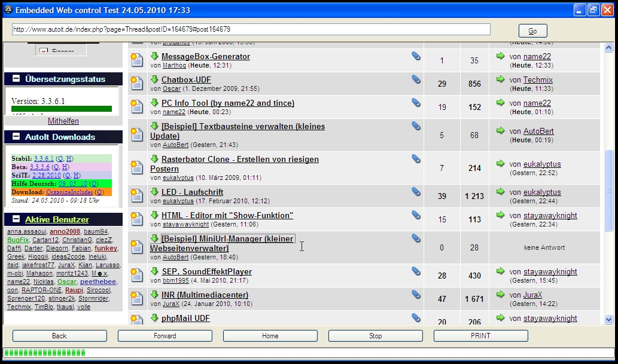Click the paperclip icon on SEP, SoundEffektPlayer row
618x364 pixels.
click(x=416, y=271)
